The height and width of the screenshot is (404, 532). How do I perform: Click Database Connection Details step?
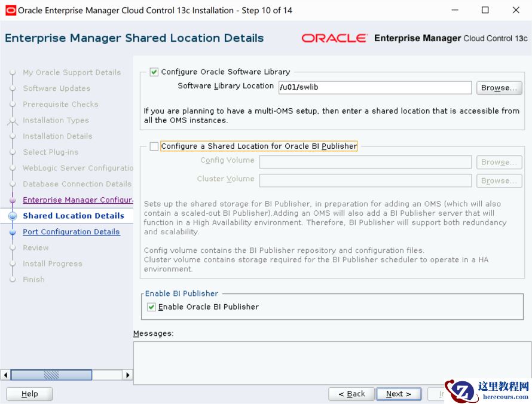pyautogui.click(x=77, y=184)
